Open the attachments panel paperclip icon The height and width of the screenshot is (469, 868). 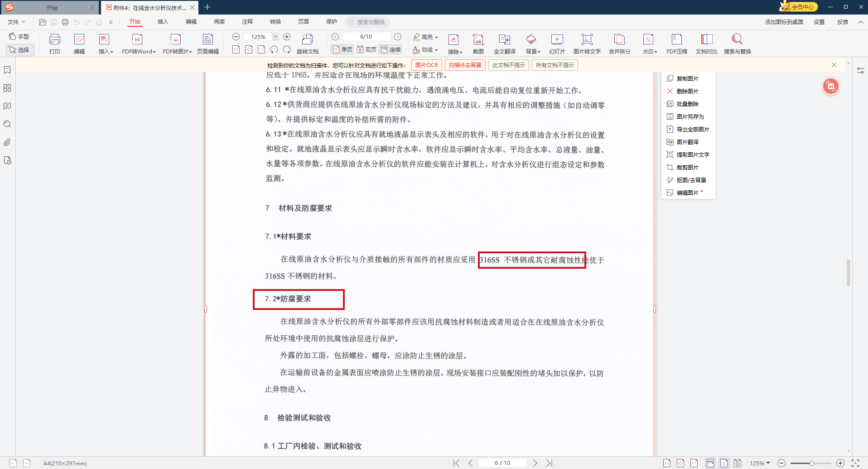click(x=7, y=142)
